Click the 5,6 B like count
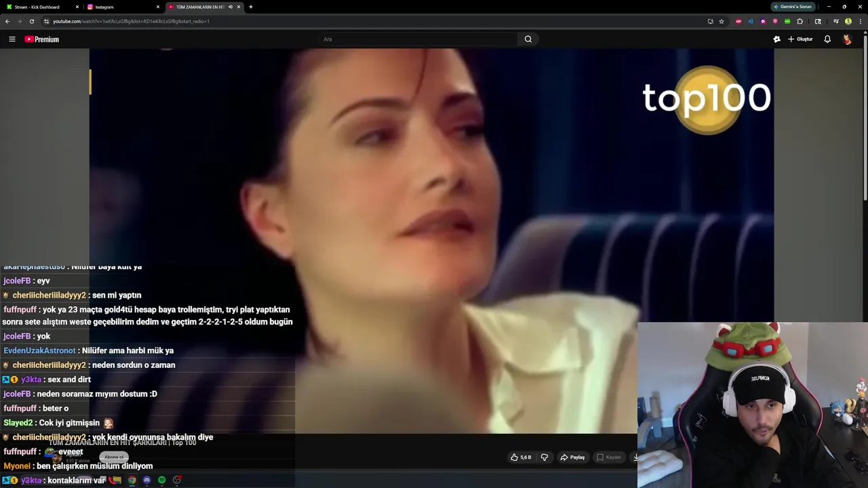 click(x=526, y=457)
